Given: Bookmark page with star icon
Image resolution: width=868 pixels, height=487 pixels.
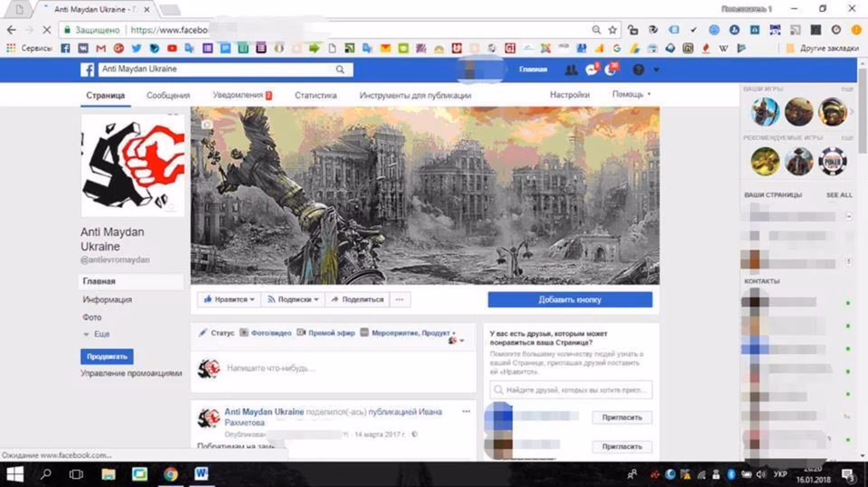Looking at the screenshot, I should (613, 30).
